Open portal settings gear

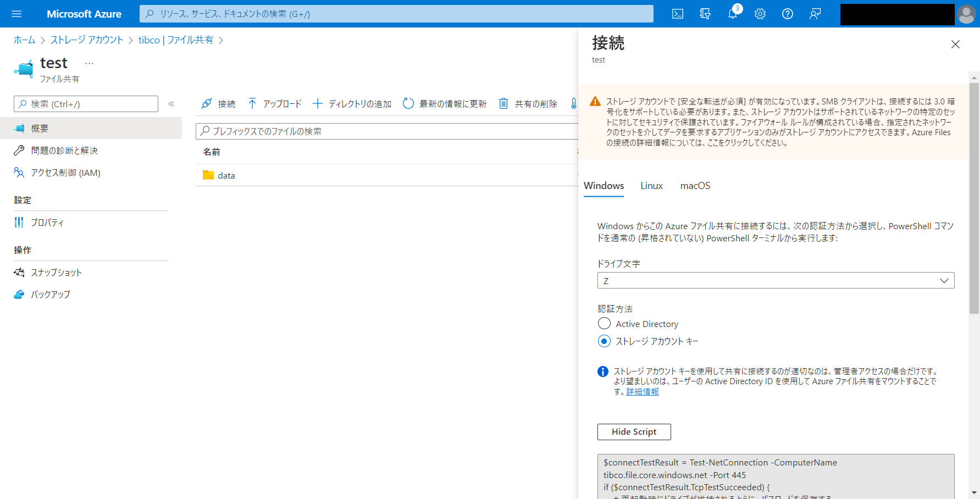click(x=760, y=14)
